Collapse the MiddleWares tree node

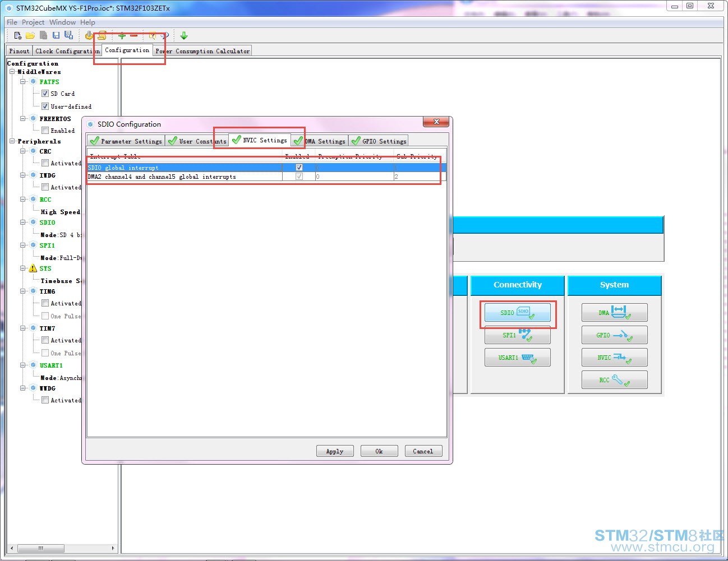tap(12, 72)
